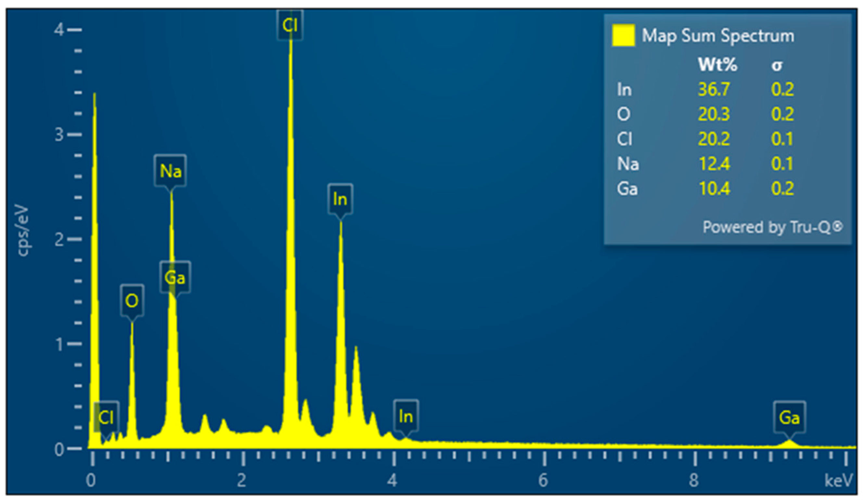
Task: Click the In 36.7 weight value
Action: click(714, 89)
